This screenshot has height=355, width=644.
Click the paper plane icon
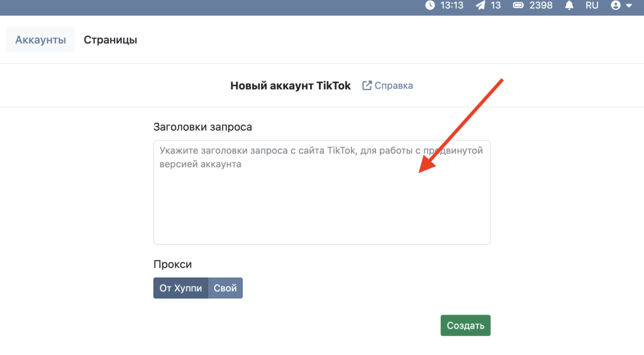(x=480, y=5)
